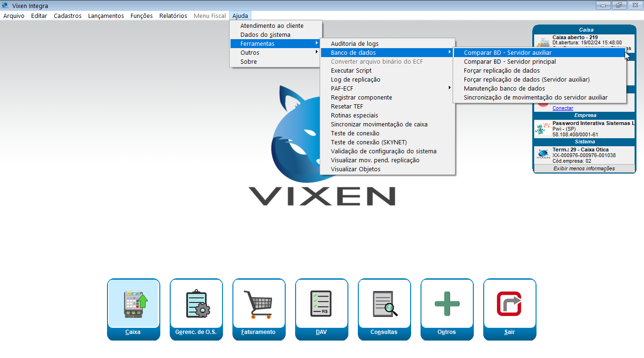This screenshot has width=644, height=358.
Task: Click the Sair exit icon
Action: tap(510, 304)
